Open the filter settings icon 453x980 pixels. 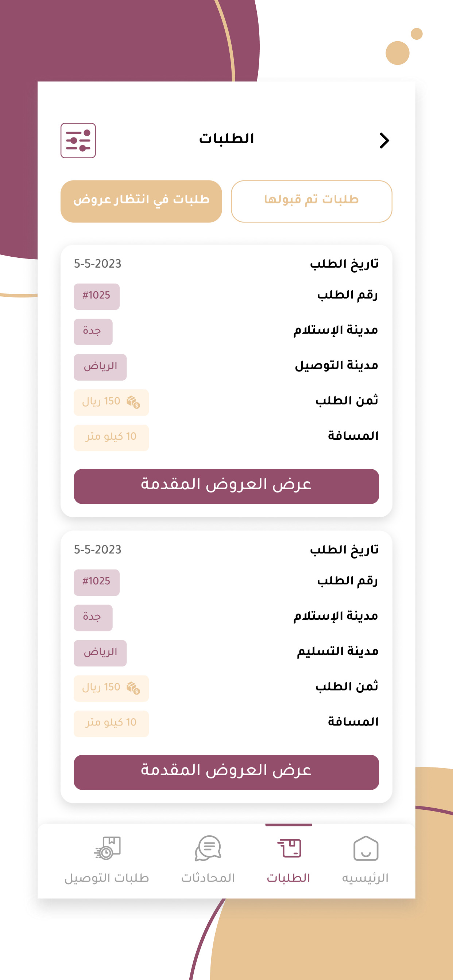(x=78, y=140)
